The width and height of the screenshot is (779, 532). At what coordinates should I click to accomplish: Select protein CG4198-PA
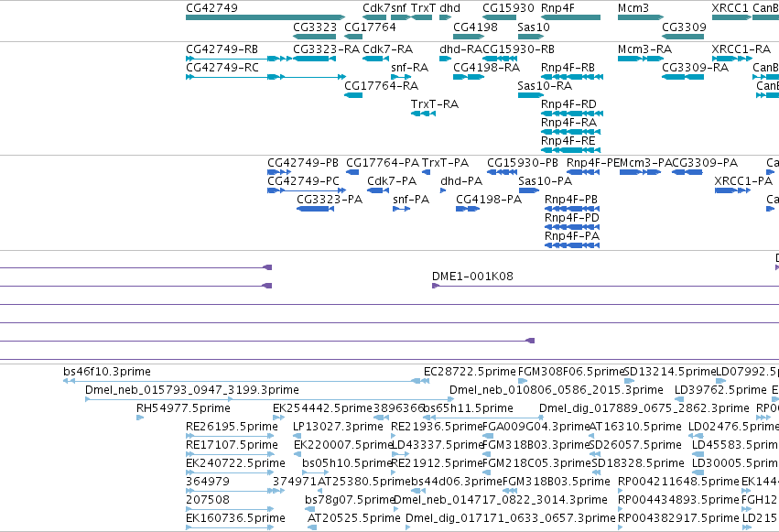pos(489,200)
